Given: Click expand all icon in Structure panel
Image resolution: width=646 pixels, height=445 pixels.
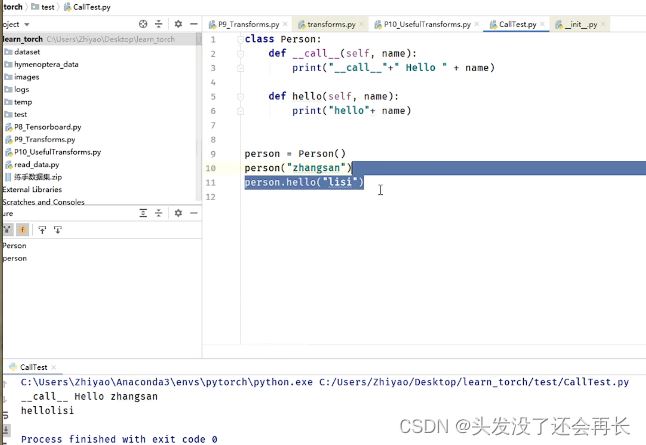Looking at the screenshot, I should pos(143,213).
